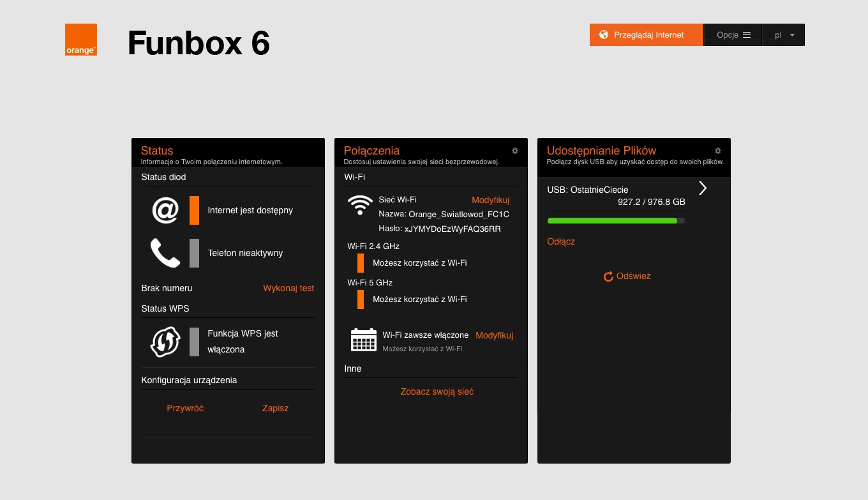868x500 pixels.
Task: Click the Przeglądaj Internet button
Action: click(x=646, y=35)
